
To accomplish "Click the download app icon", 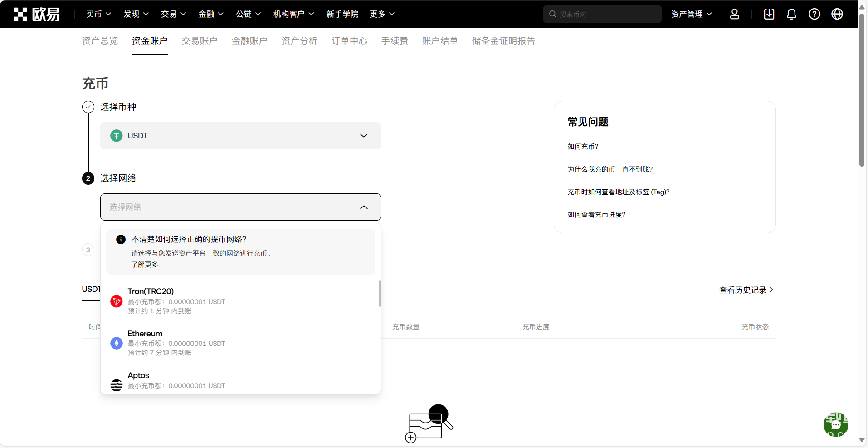I will [x=769, y=14].
